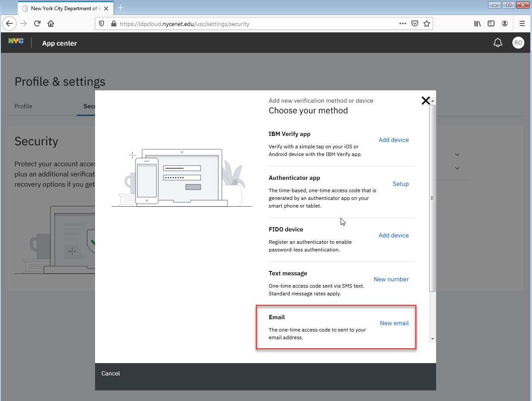
Task: Click New number for Text message
Action: point(391,279)
